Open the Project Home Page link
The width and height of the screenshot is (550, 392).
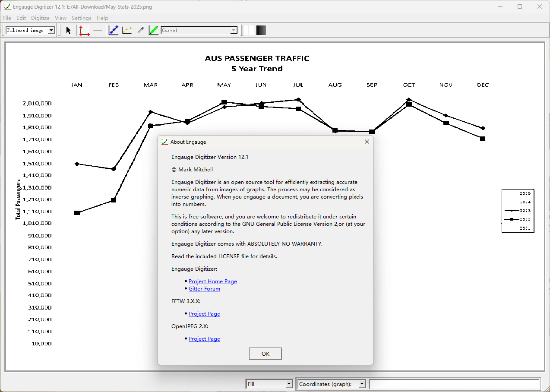212,281
